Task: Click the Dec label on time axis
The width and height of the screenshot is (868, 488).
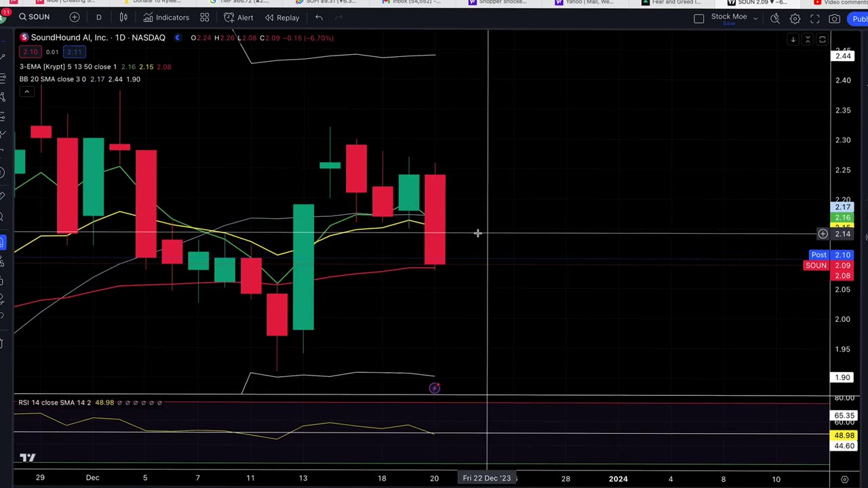Action: pyautogui.click(x=92, y=478)
